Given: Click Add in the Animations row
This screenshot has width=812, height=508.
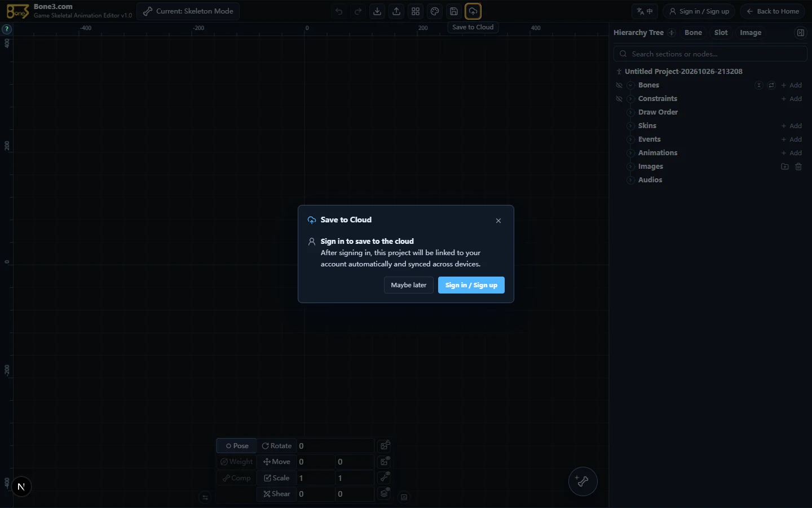Looking at the screenshot, I should [x=792, y=153].
